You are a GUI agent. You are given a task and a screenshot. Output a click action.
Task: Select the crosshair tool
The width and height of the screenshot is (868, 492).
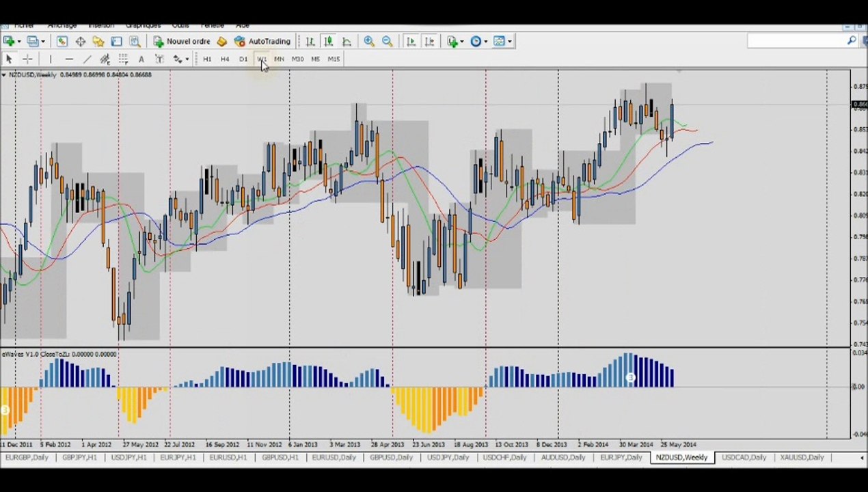[x=27, y=59]
